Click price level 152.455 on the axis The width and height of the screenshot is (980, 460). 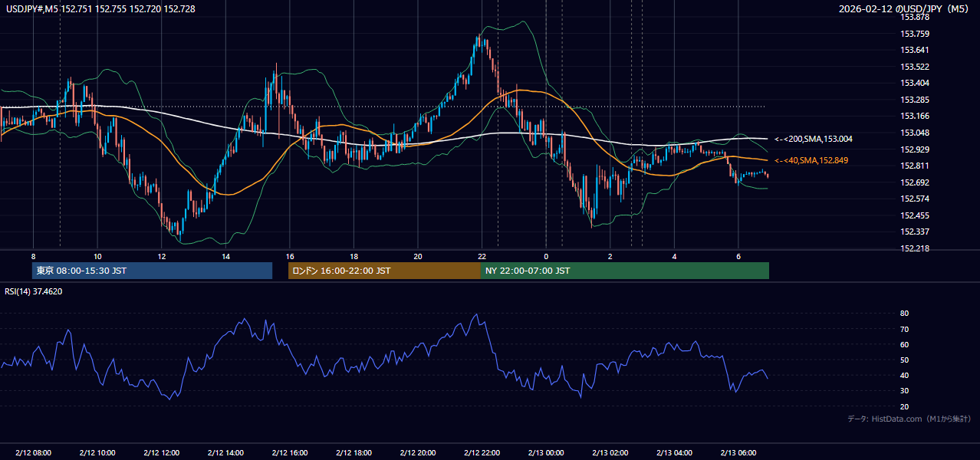point(915,215)
